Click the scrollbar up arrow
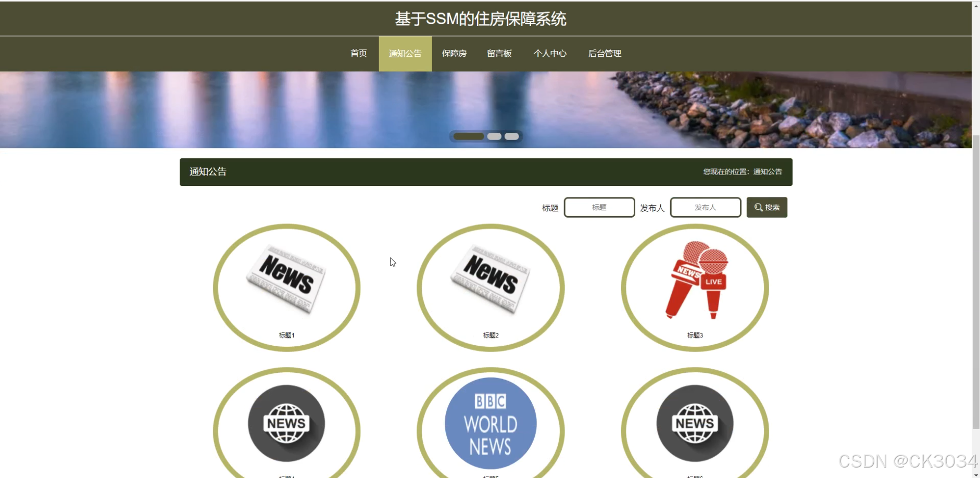 [x=976, y=5]
